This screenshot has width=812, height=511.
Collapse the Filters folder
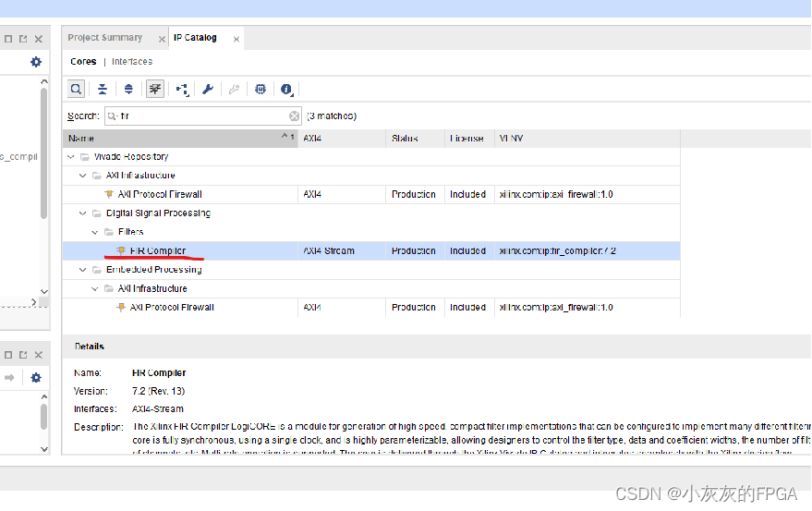[95, 232]
